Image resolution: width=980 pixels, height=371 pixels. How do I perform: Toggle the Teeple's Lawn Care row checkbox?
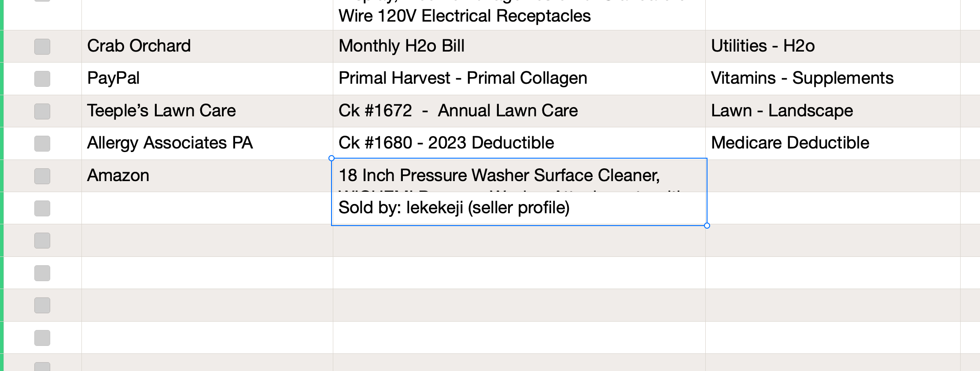pos(42,111)
